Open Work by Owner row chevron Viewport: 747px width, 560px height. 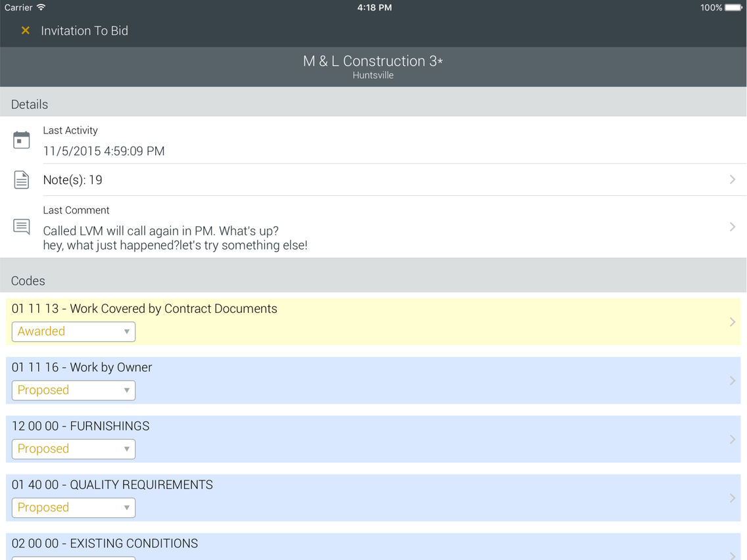point(733,381)
